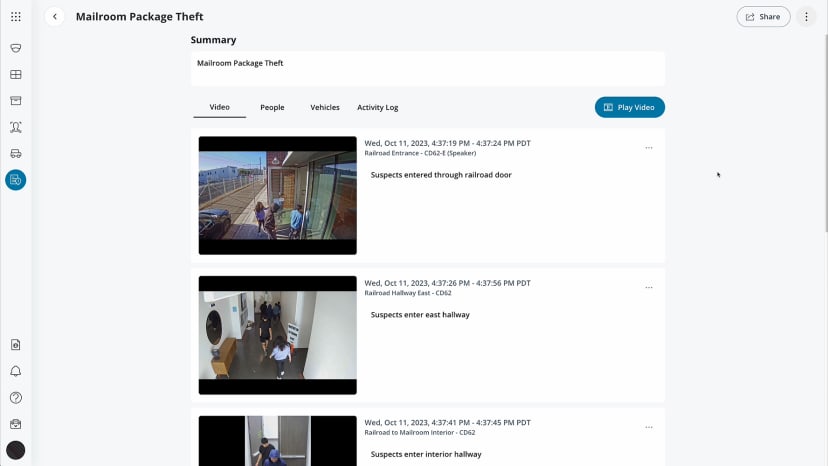Open options for Railroad Hallway East clip
The image size is (828, 466).
pyautogui.click(x=649, y=287)
